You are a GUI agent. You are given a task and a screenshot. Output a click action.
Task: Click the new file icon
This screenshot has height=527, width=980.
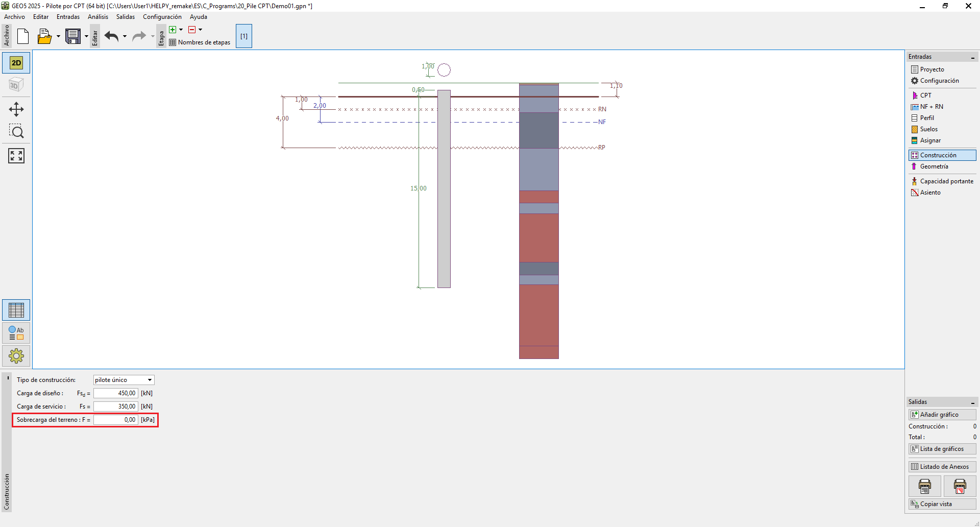(23, 36)
